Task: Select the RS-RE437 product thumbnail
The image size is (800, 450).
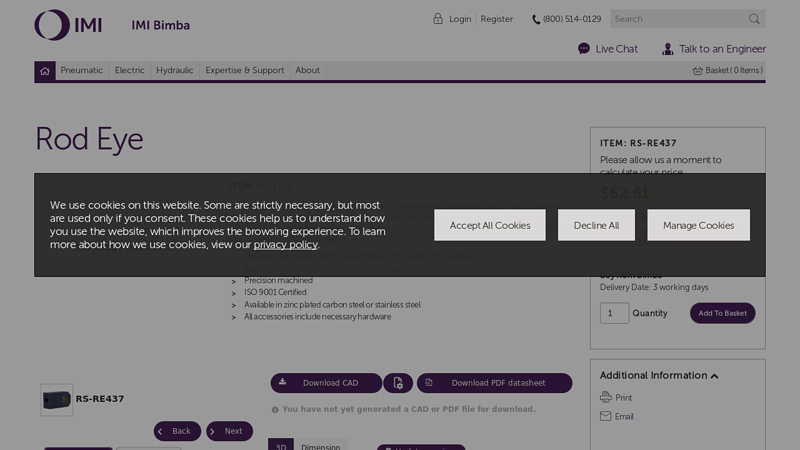Action: coord(57,399)
